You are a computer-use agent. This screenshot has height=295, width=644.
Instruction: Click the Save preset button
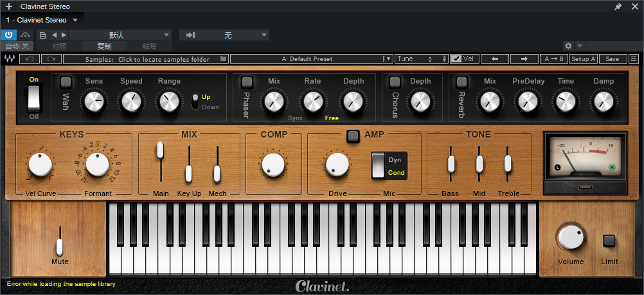point(613,58)
